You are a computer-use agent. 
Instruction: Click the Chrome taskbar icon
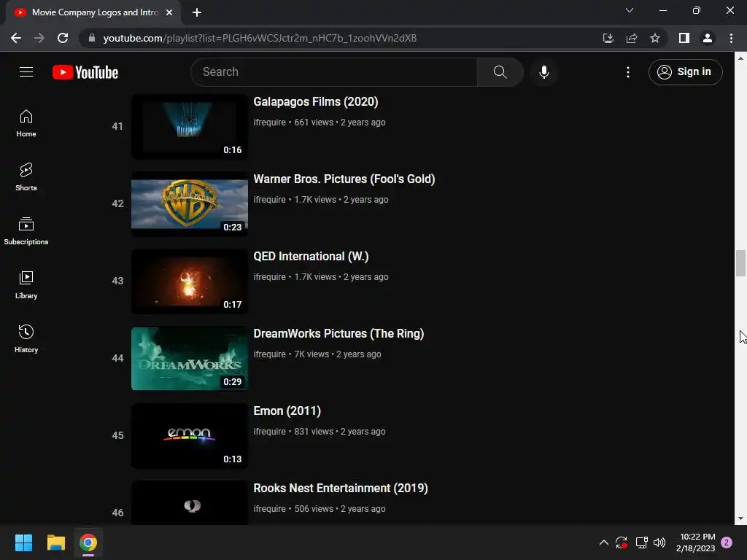click(x=88, y=542)
